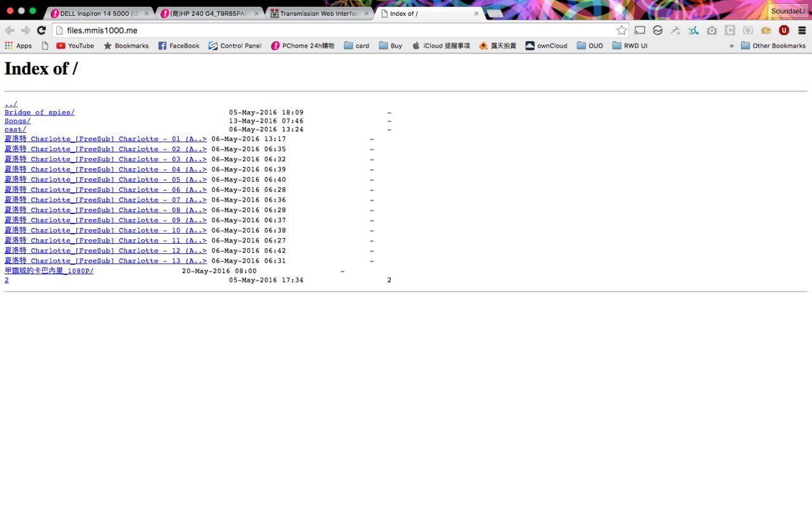Close the Transmission Web Interface tab
The height and width of the screenshot is (508, 812).
click(x=366, y=13)
